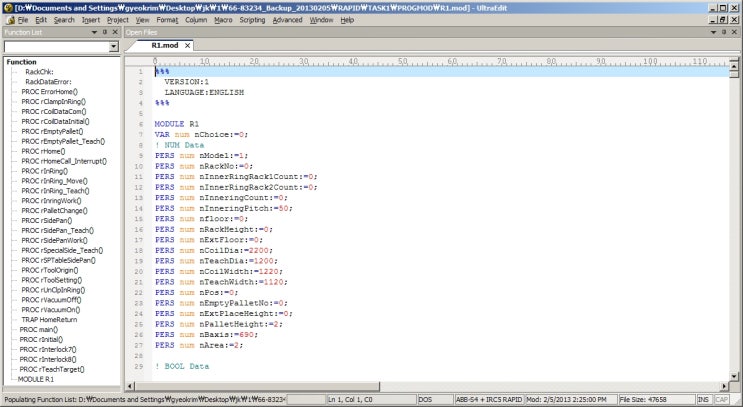Select PROC main() entry

(38, 330)
